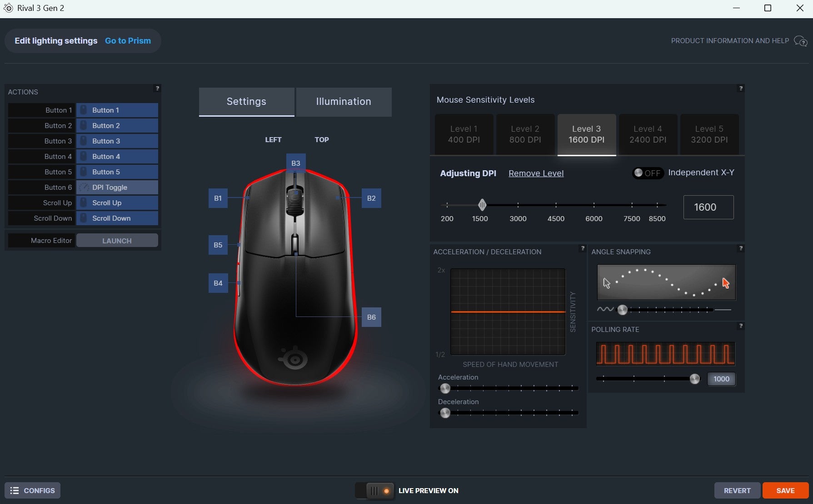Click the Polling Rate help question mark

pyautogui.click(x=740, y=326)
